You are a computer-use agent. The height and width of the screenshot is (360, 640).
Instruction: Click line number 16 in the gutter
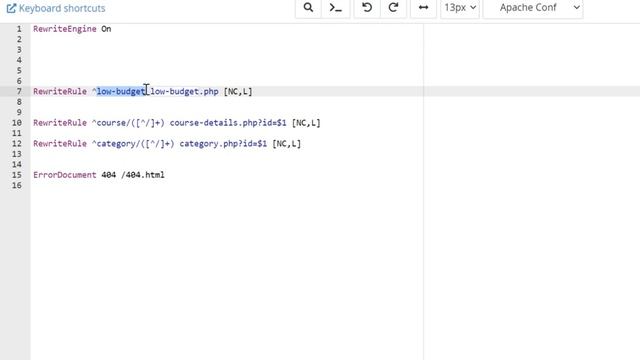click(17, 185)
